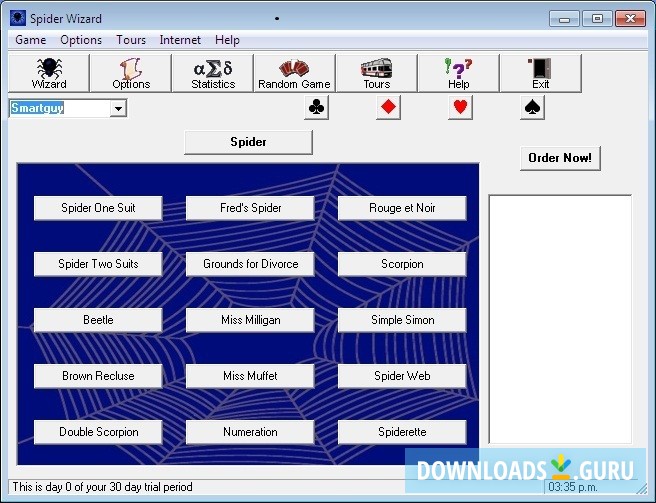Select the red diamond suit icon
Viewport: 656px width, 503px height.
tap(388, 108)
